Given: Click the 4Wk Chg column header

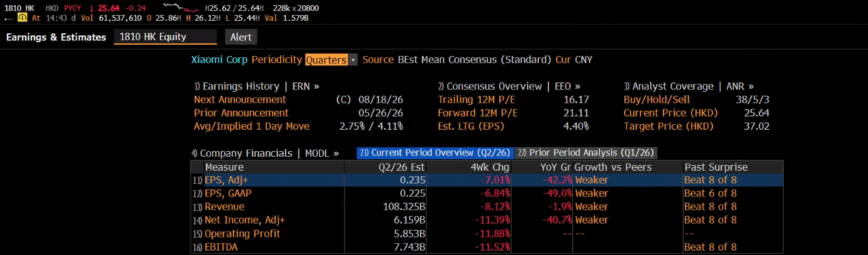Looking at the screenshot, I should (469, 167).
